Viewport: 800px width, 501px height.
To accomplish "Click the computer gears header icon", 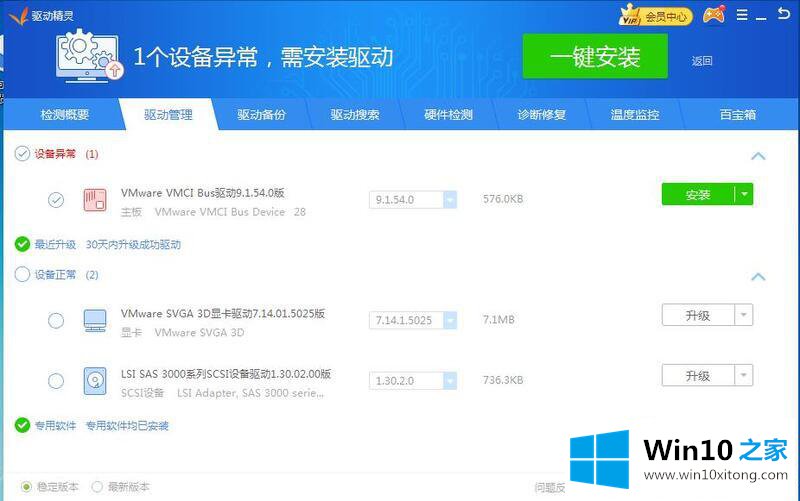I will tap(89, 55).
